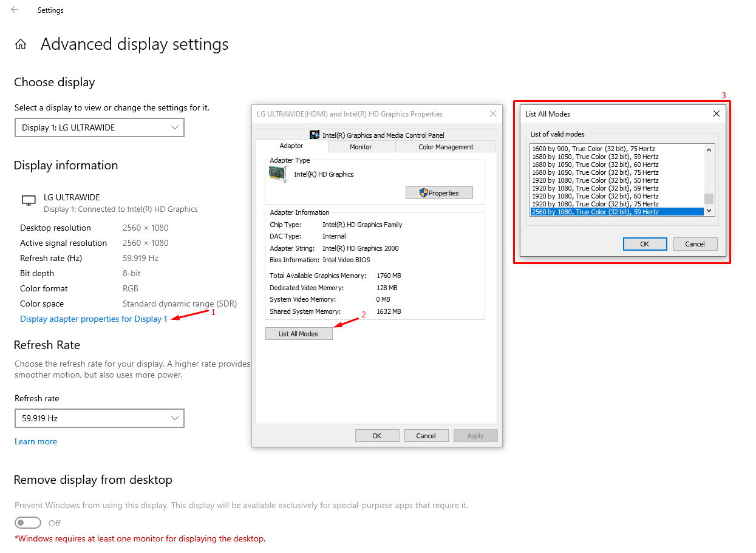Go back with the Settings back arrow
Screen dimensions: 756x553
click(x=15, y=10)
